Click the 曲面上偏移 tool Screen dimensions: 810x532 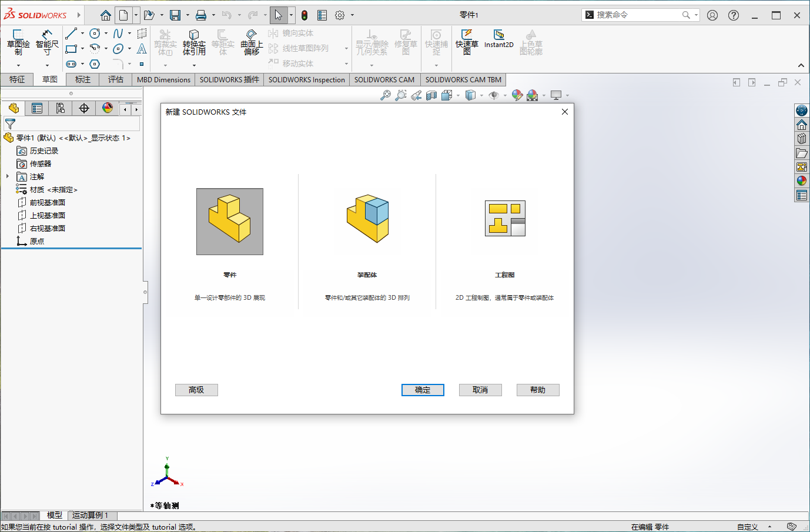[252, 43]
